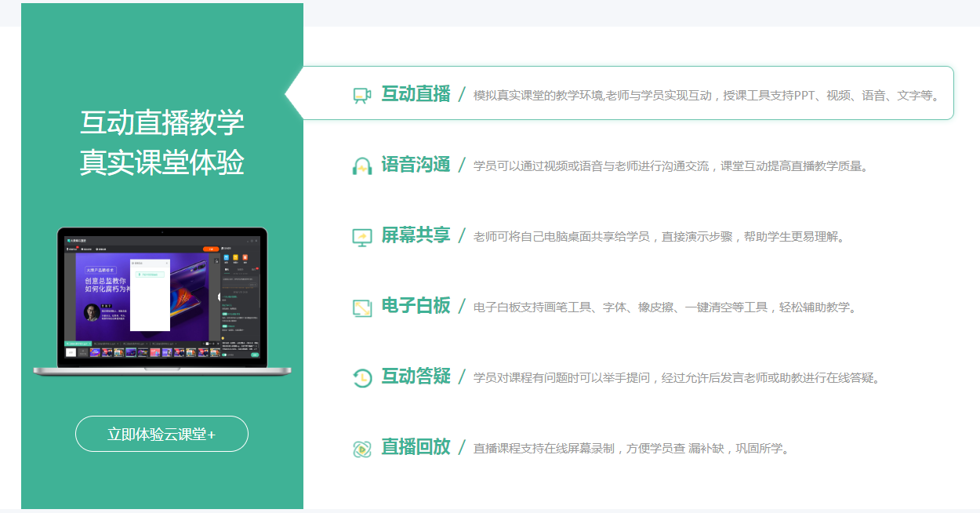
Task: Select the 直播回放 replay icon
Action: coord(361,449)
